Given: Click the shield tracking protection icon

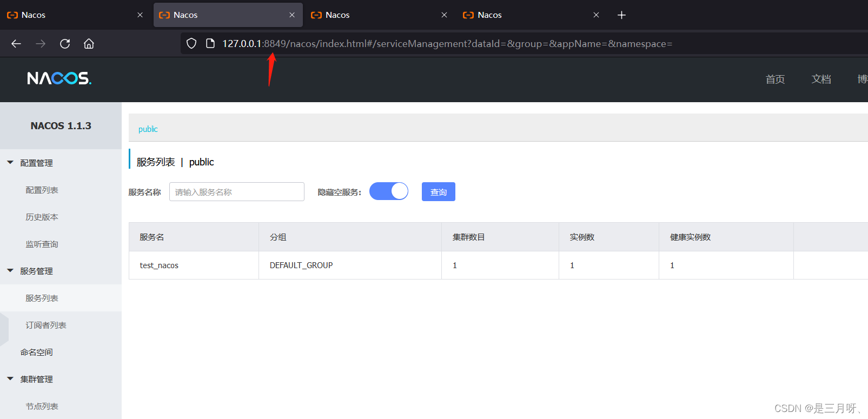Looking at the screenshot, I should [191, 44].
